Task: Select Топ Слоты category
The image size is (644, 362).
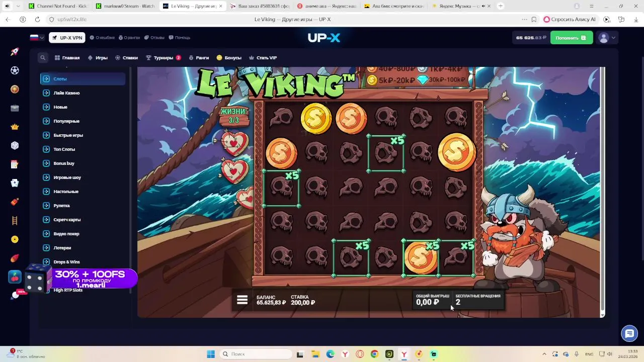Action: click(83, 149)
